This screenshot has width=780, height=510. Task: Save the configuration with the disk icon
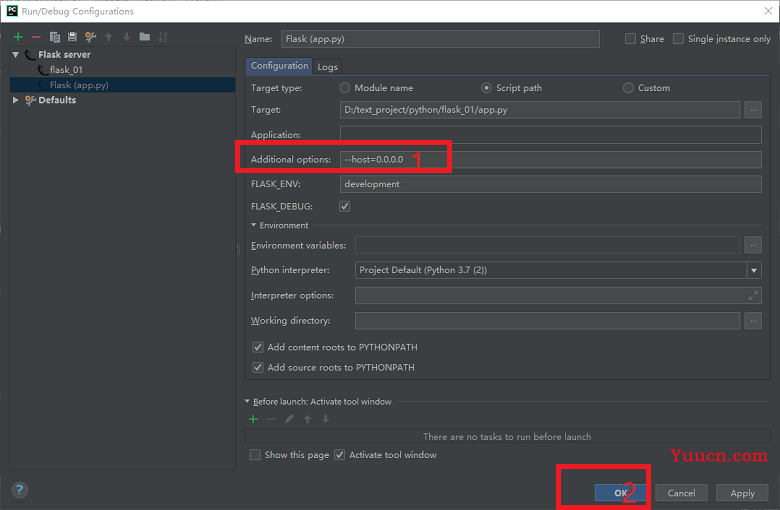coord(73,37)
